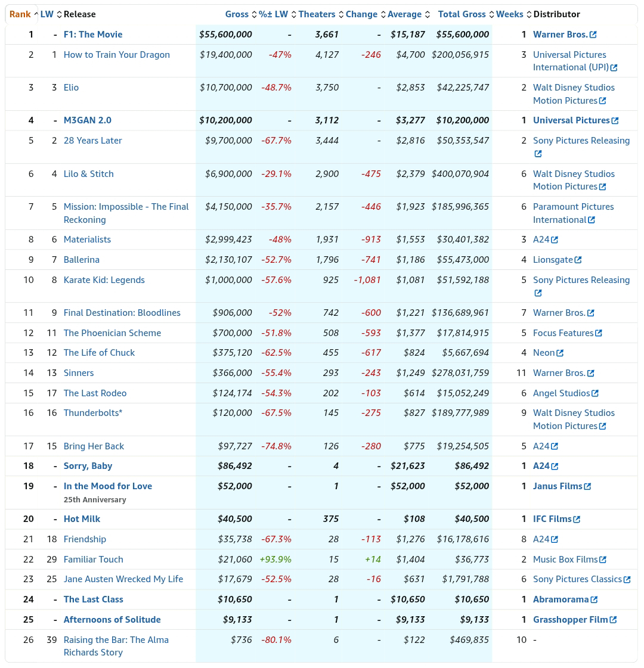Screen dimensions: 644x668
Task: Sort by Theaters column header
Action: point(321,14)
